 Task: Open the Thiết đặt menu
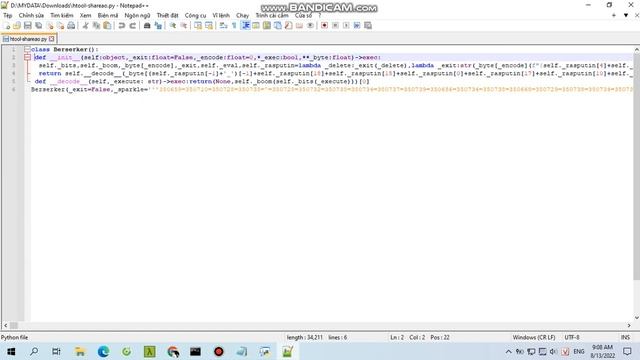[x=167, y=16]
